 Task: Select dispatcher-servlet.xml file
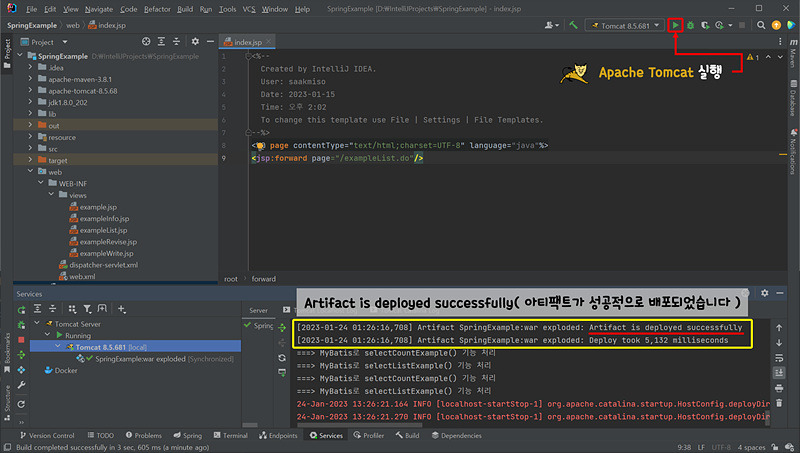[98, 265]
